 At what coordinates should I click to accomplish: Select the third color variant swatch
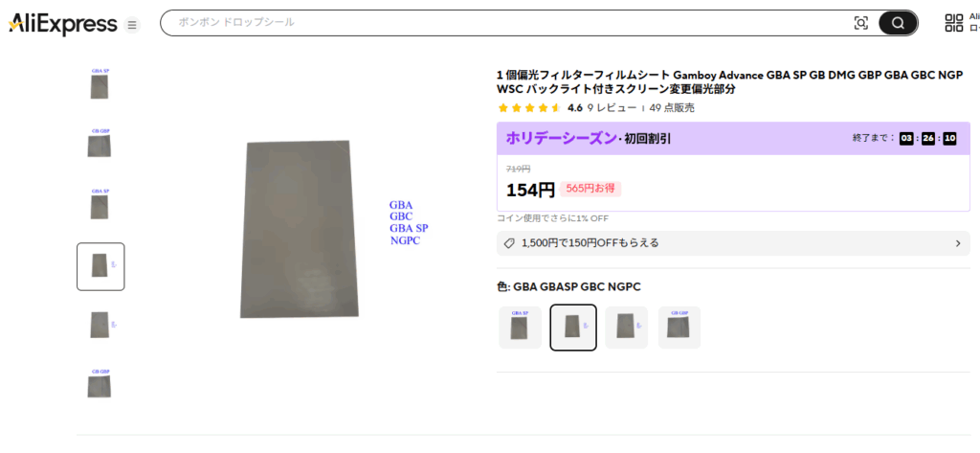tap(626, 328)
